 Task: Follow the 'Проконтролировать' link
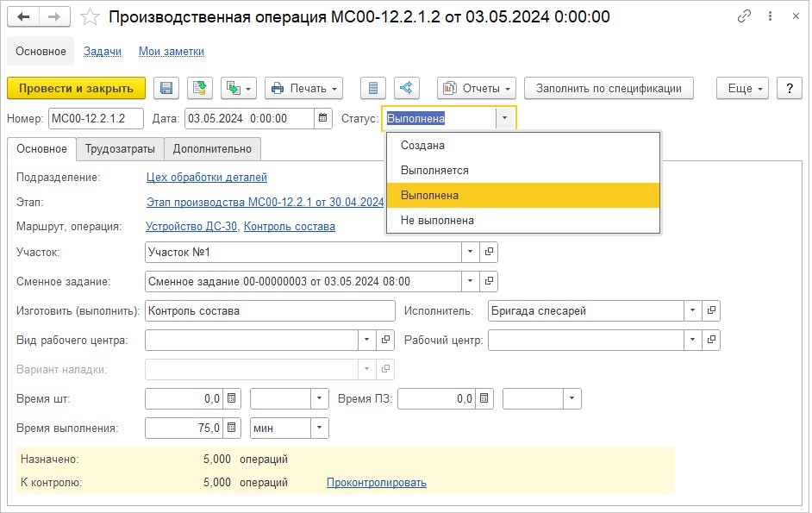tap(376, 483)
